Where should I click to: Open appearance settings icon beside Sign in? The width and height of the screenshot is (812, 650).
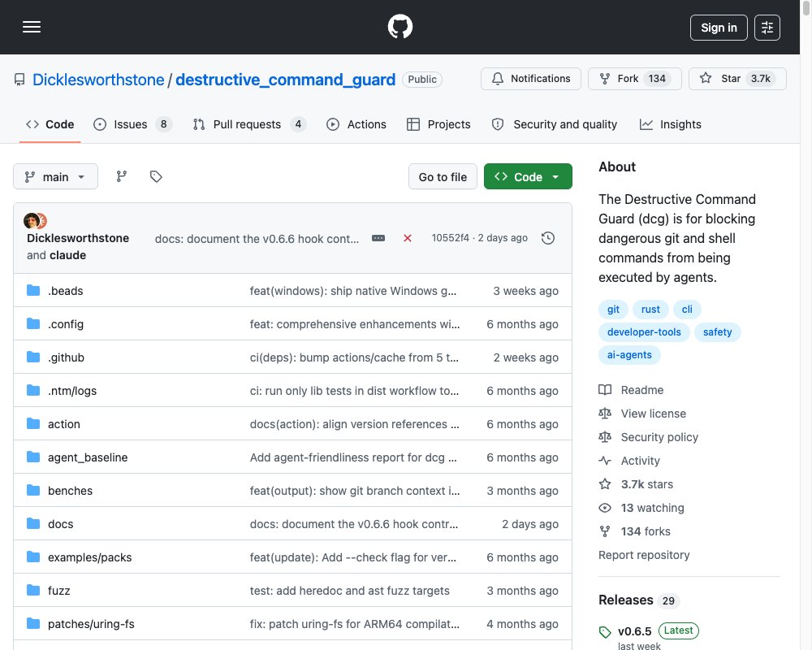pyautogui.click(x=767, y=28)
